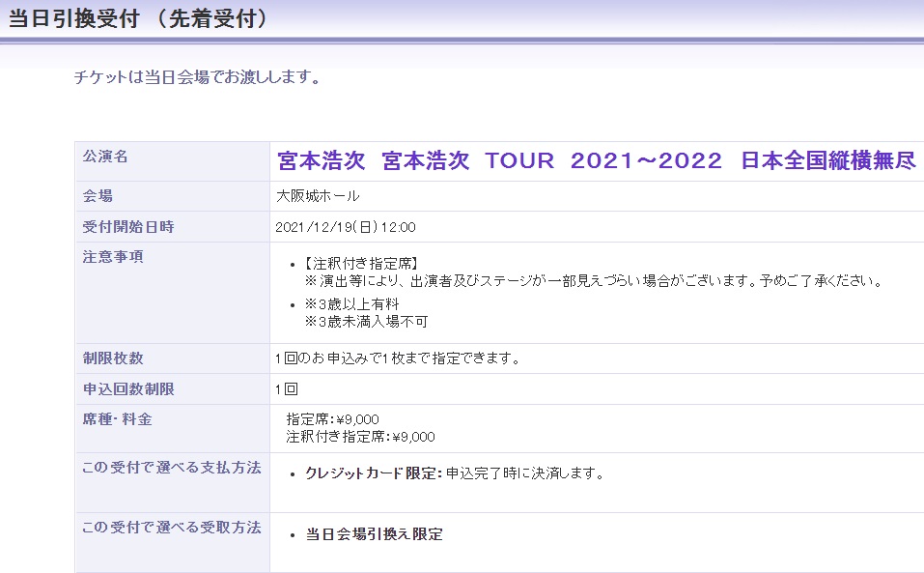This screenshot has height=573, width=924.
Task: Click the 受付開始日時 row label
Action: (x=127, y=227)
